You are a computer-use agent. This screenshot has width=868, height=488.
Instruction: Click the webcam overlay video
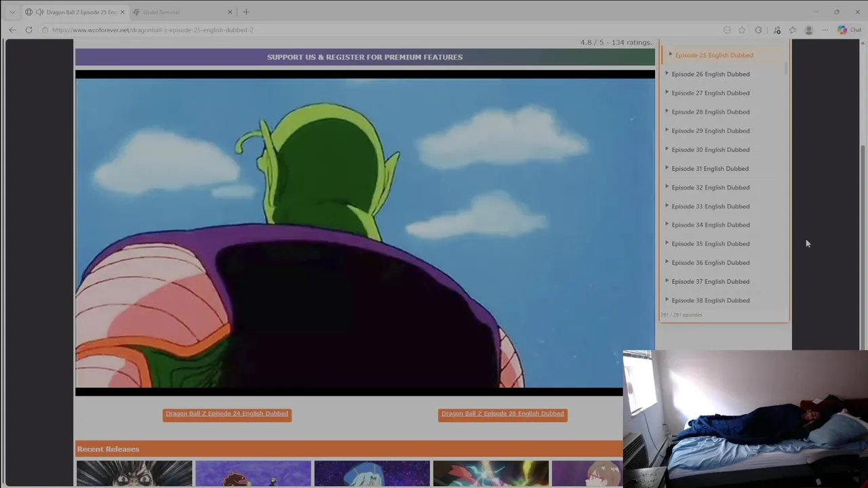tap(745, 419)
